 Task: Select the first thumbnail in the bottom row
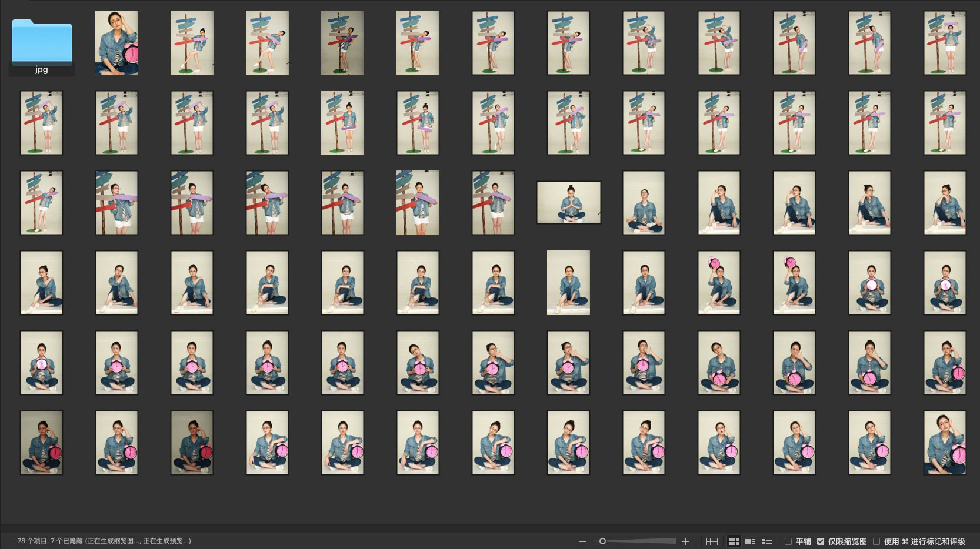pos(41,443)
